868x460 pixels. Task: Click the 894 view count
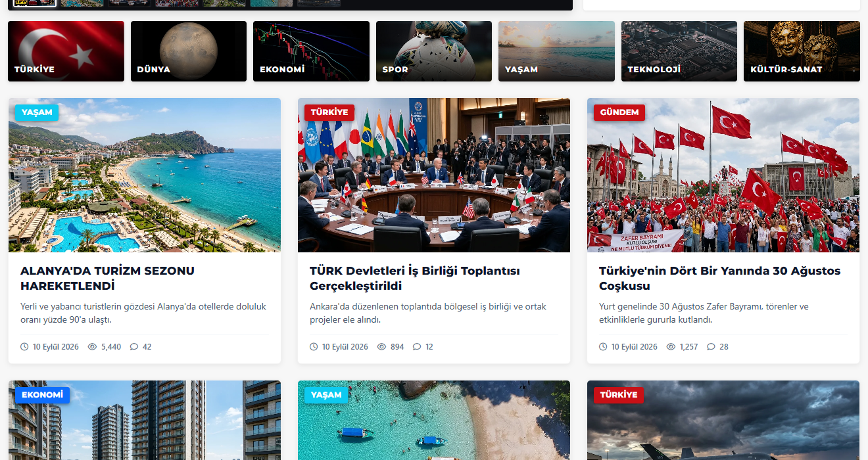tap(397, 346)
